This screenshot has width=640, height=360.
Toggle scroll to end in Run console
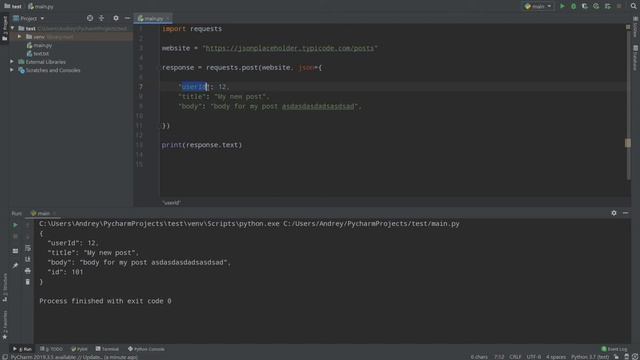[28, 259]
